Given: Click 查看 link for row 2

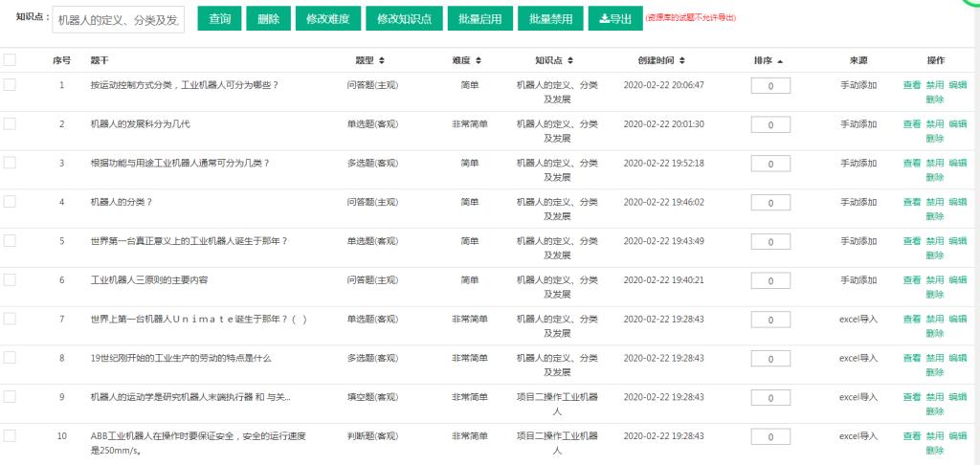Looking at the screenshot, I should click(x=912, y=123).
